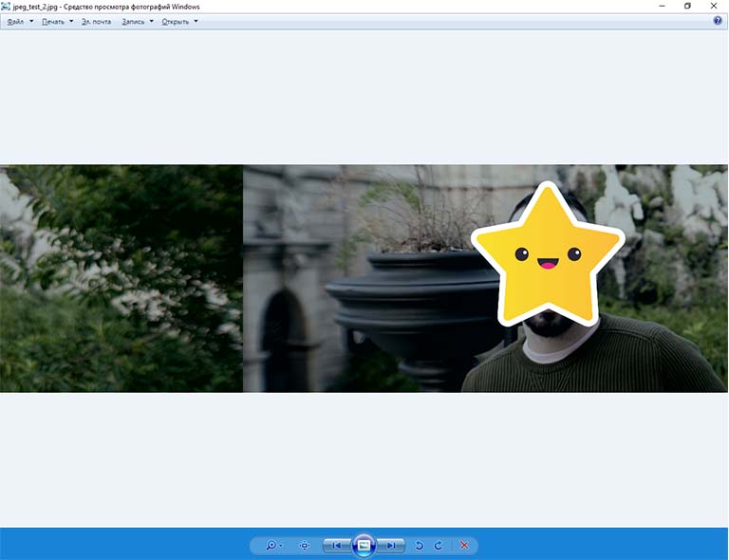Open the Открыть menu

click(175, 21)
